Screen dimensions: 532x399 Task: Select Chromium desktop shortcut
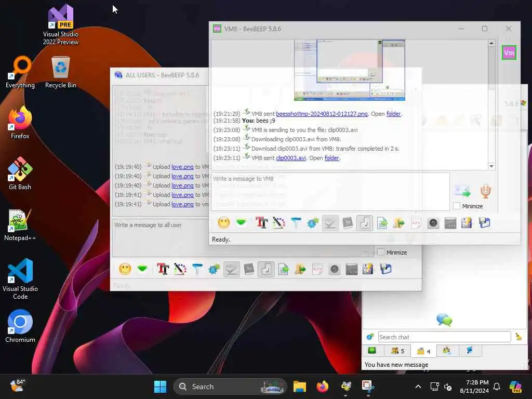pyautogui.click(x=20, y=326)
